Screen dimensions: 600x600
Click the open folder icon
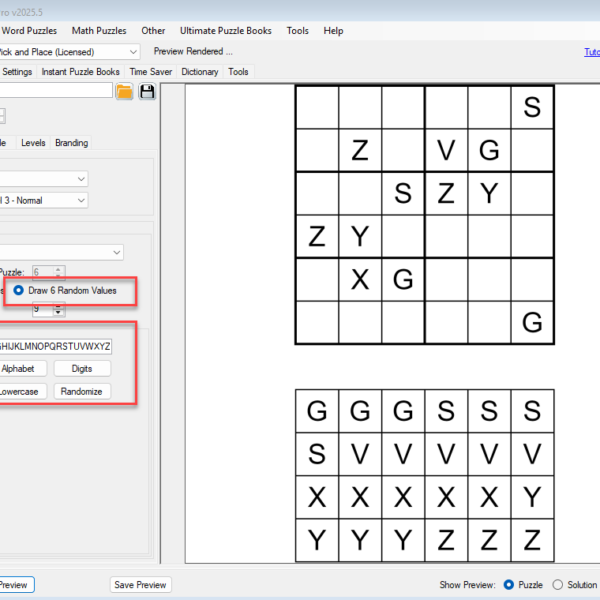(124, 92)
